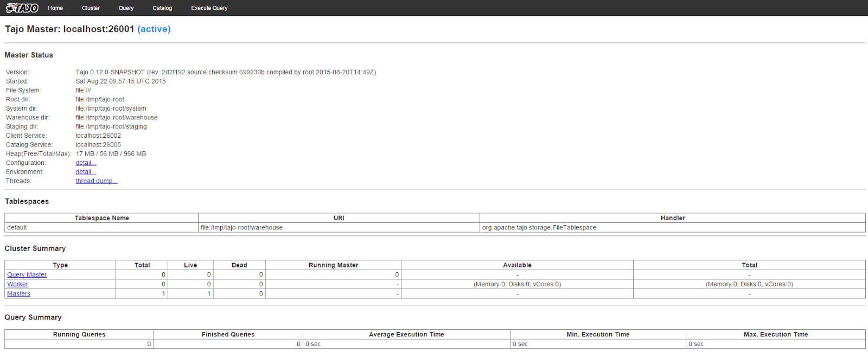Click the Tablespaces heading
Screen dimensions: 868x352
(x=27, y=201)
